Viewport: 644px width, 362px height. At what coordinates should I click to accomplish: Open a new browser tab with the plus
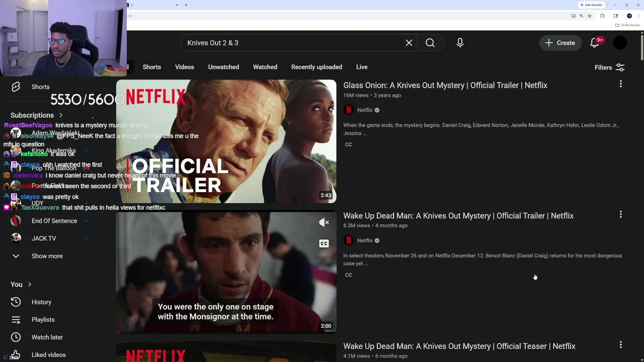186,5
